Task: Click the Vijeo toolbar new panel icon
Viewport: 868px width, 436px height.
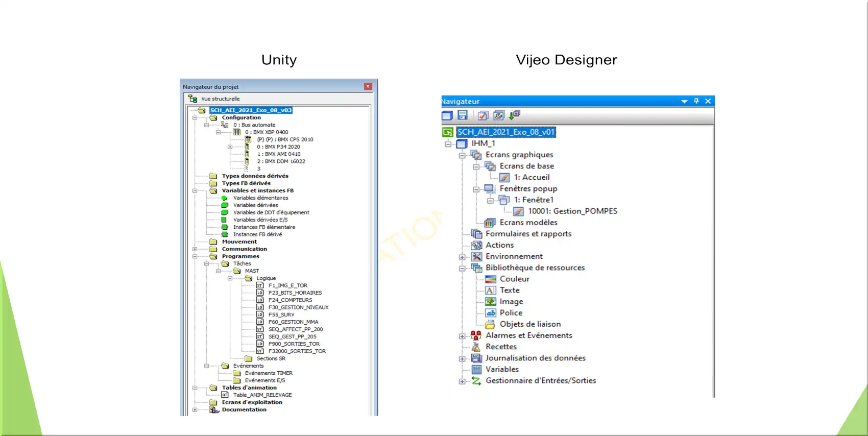Action: coord(447,115)
